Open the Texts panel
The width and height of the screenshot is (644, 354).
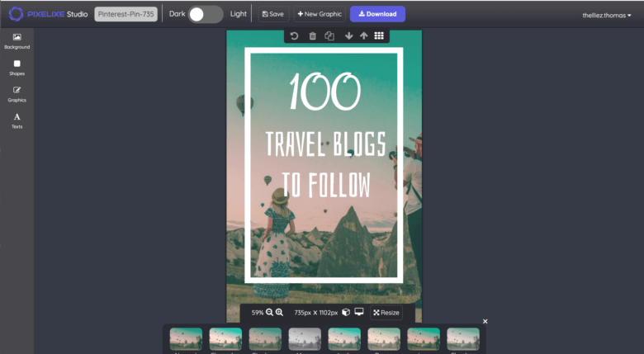(17, 120)
